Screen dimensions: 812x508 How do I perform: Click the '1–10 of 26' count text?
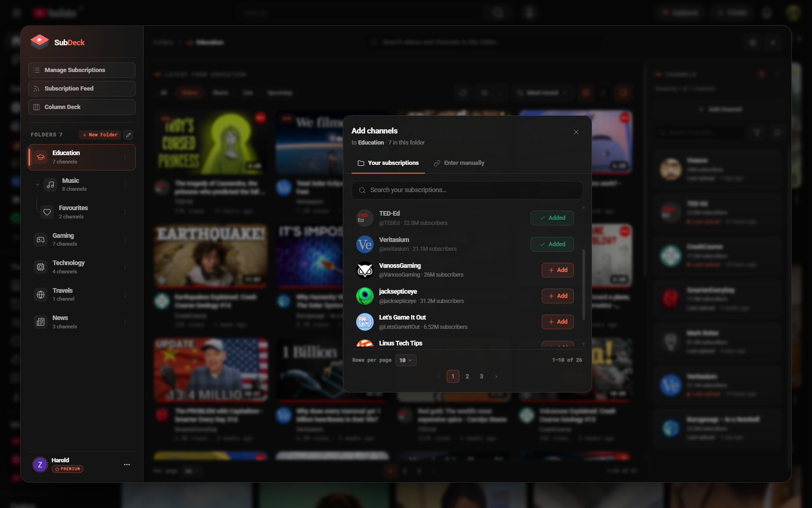tap(567, 360)
